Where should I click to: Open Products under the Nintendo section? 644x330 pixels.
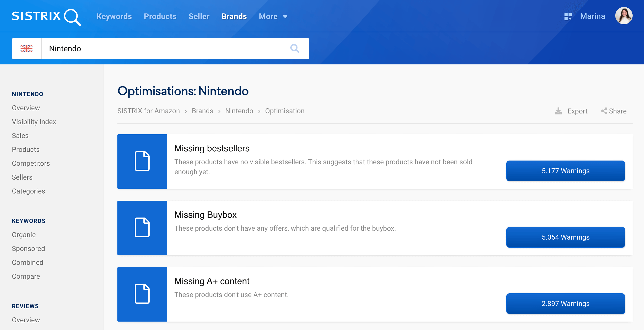(x=26, y=149)
